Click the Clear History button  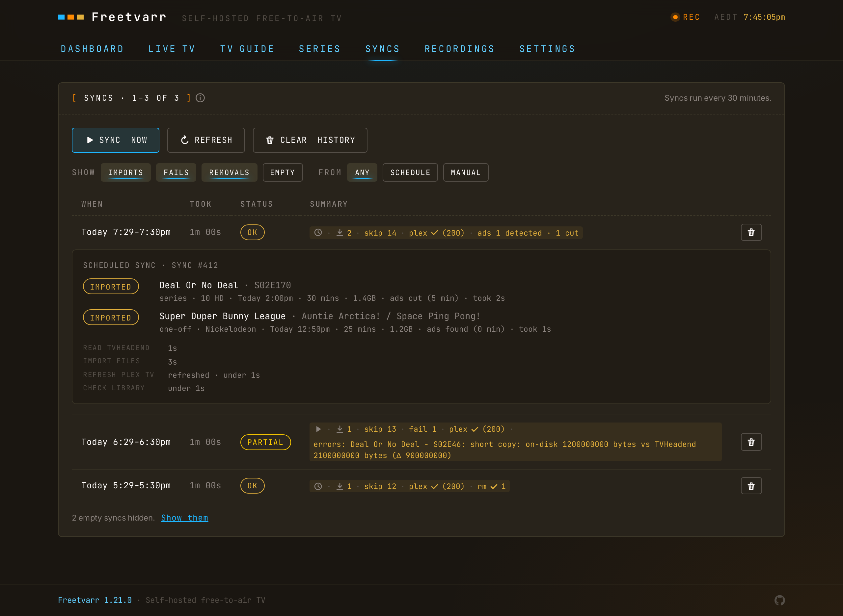point(310,140)
